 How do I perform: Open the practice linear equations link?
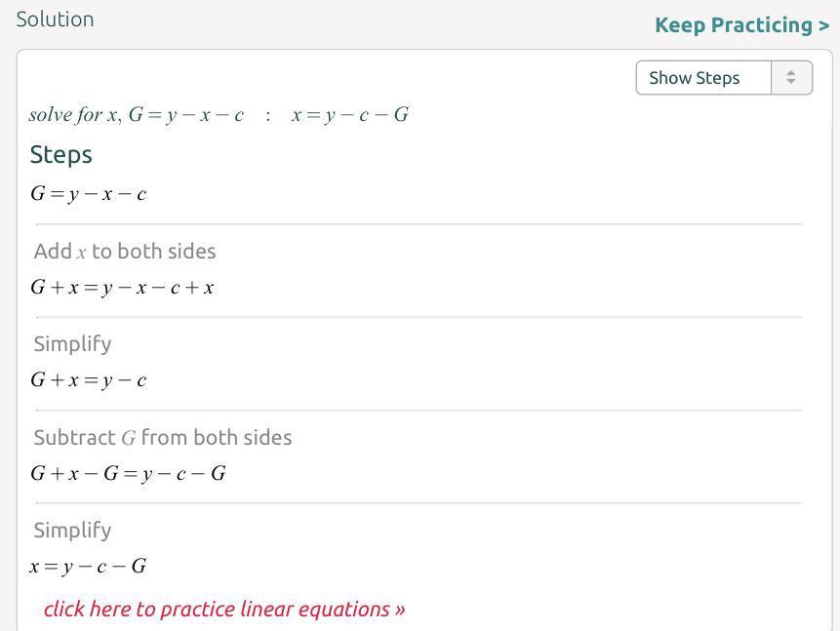point(224,610)
